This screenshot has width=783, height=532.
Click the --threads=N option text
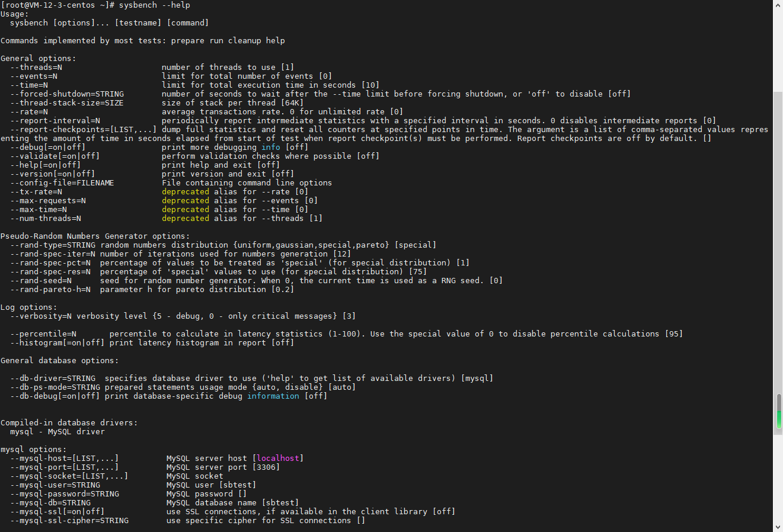point(36,68)
